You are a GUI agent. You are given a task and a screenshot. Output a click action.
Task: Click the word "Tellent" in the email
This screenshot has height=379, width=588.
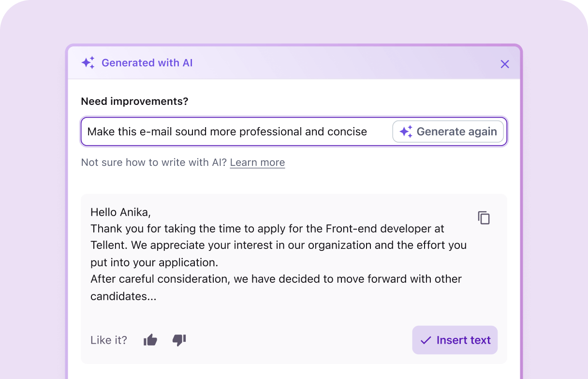click(x=109, y=245)
